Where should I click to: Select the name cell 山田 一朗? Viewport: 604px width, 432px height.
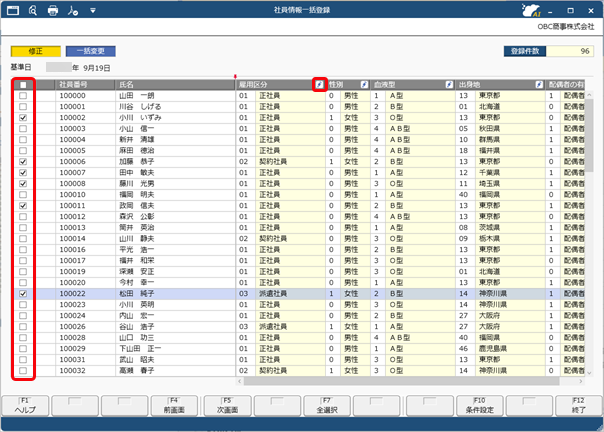point(175,96)
